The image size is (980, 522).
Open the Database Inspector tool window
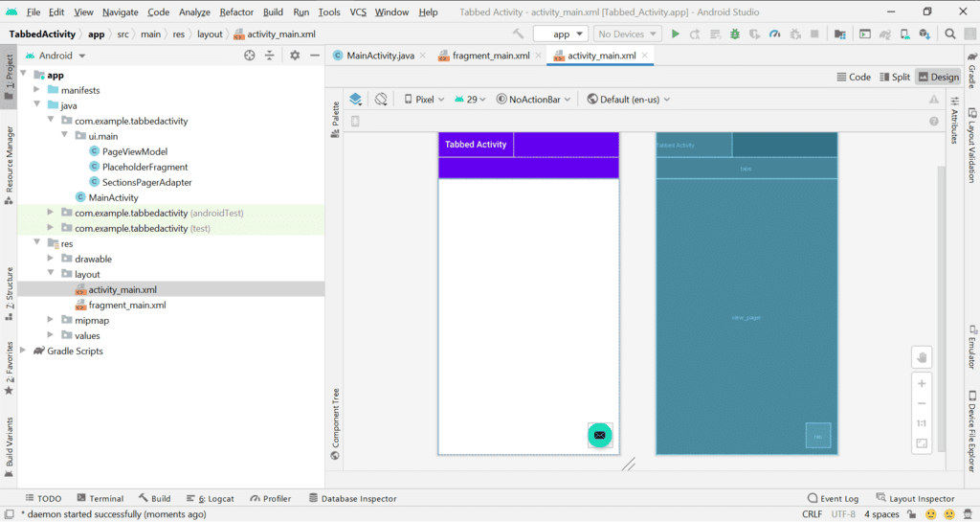[x=353, y=498]
